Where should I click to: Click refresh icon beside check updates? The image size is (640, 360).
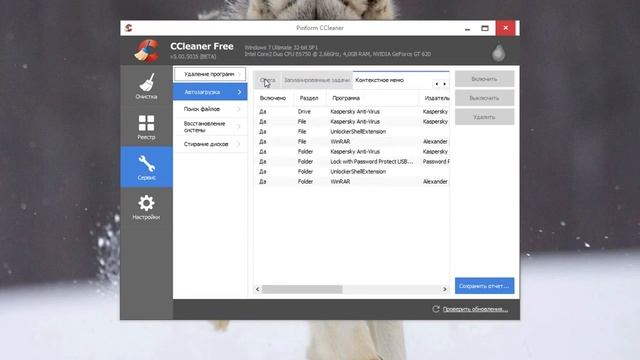pos(436,309)
